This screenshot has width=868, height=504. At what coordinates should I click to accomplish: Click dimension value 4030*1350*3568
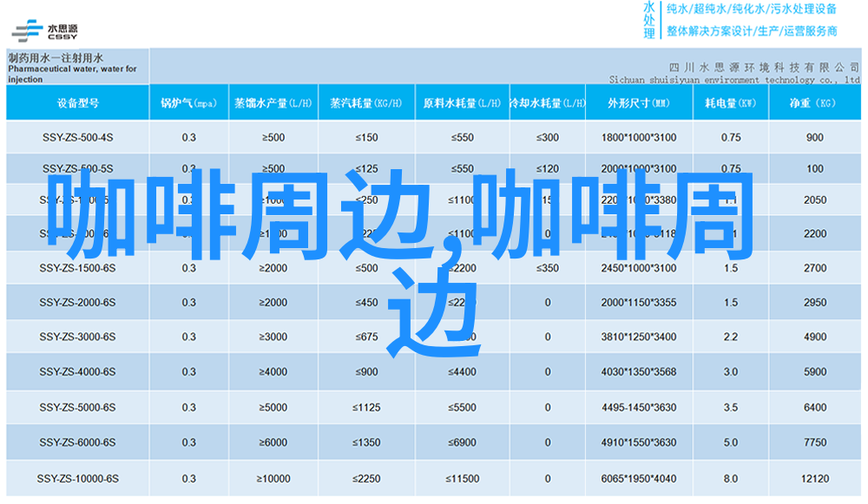pyautogui.click(x=639, y=372)
